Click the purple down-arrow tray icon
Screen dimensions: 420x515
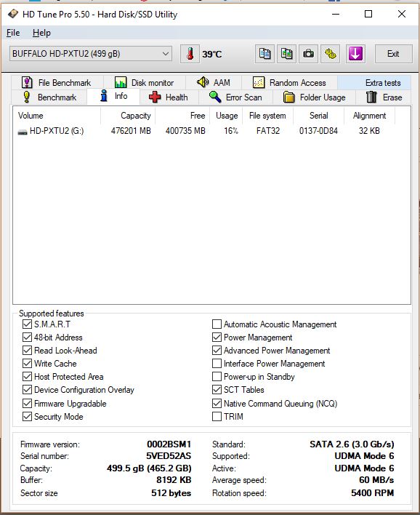355,54
